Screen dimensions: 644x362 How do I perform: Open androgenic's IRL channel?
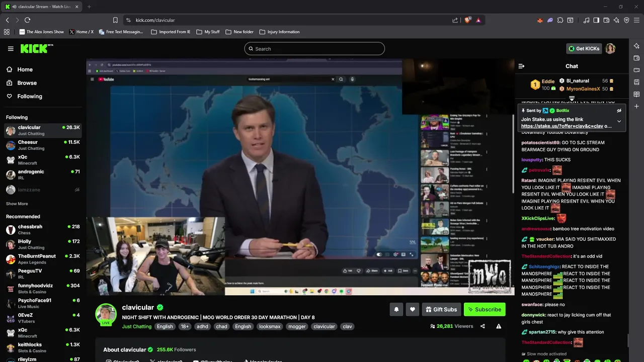(43, 174)
